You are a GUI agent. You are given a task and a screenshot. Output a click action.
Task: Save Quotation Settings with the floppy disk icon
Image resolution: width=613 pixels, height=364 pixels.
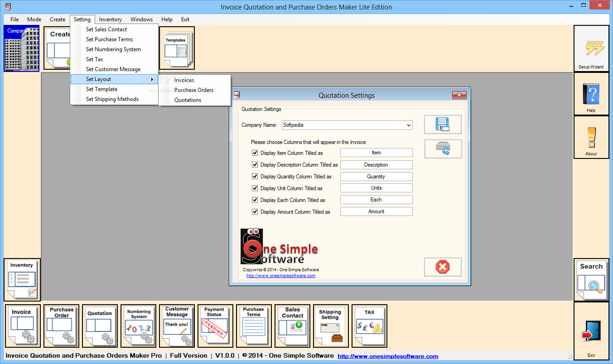point(443,125)
